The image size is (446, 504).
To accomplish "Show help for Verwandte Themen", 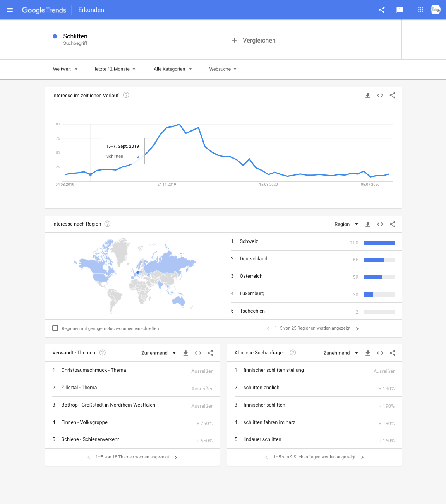I will tap(103, 353).
